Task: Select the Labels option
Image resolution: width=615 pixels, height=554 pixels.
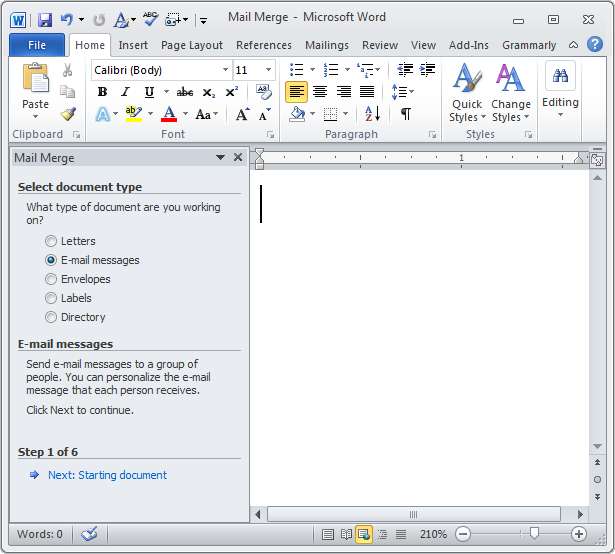Action: click(x=51, y=298)
